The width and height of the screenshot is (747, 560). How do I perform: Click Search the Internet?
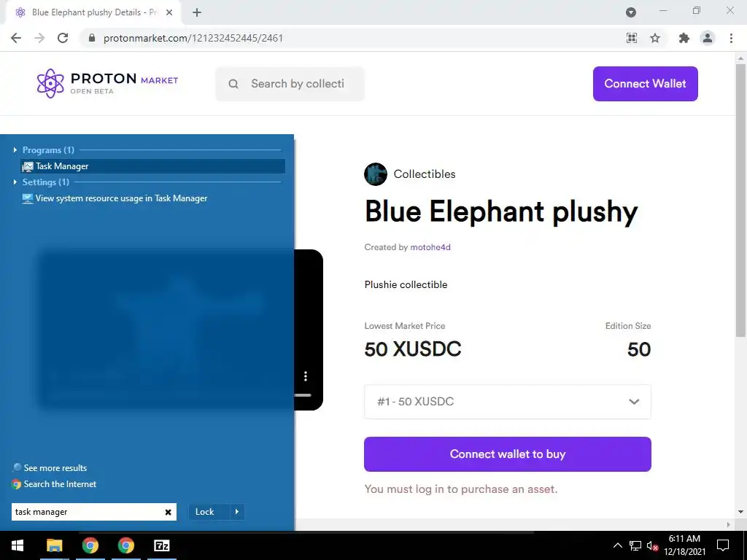click(54, 484)
